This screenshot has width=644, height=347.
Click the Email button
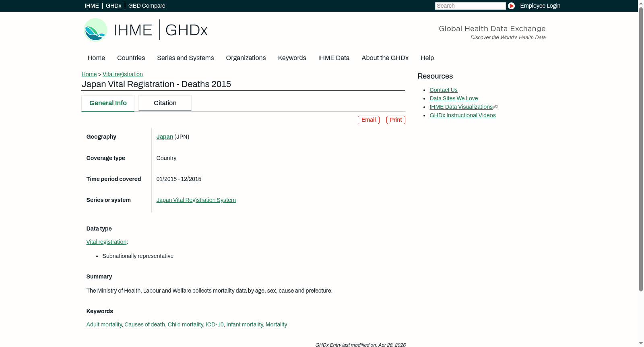[368, 120]
